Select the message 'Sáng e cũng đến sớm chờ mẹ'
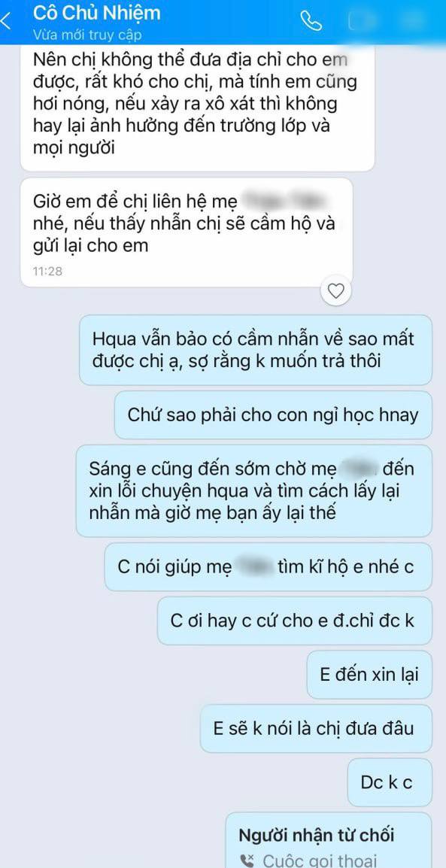Screen dimensions: 446x868 click(x=253, y=490)
